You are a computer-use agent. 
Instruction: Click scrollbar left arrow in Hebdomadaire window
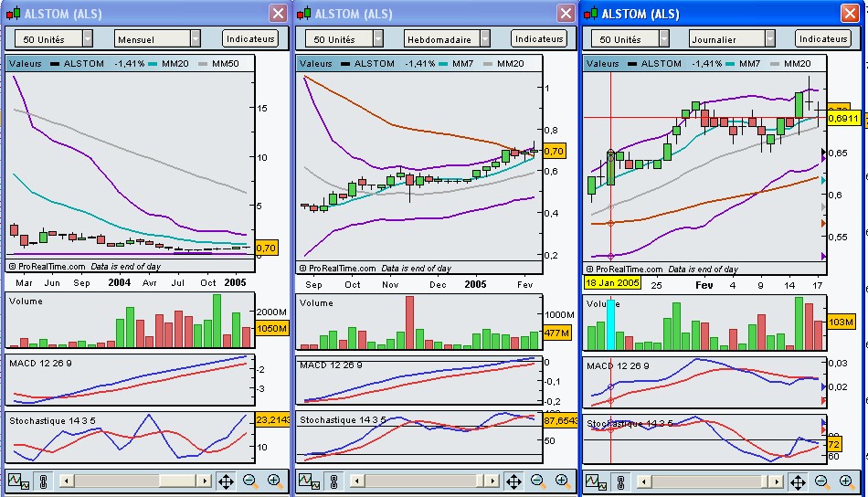(357, 481)
